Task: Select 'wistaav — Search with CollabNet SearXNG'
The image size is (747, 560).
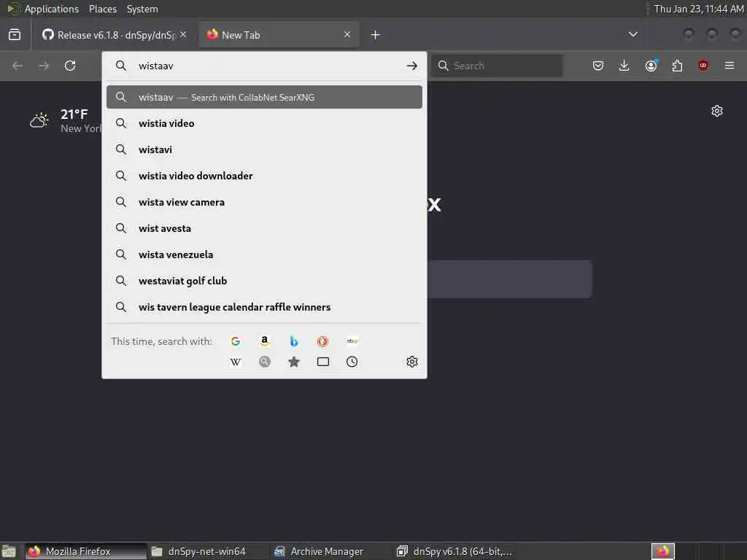Action: [264, 97]
